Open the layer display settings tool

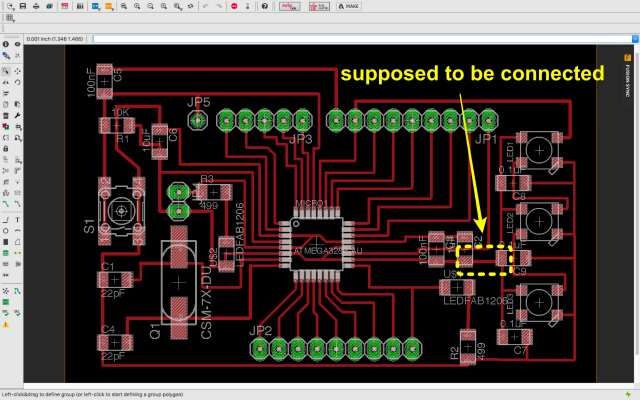(x=6, y=56)
